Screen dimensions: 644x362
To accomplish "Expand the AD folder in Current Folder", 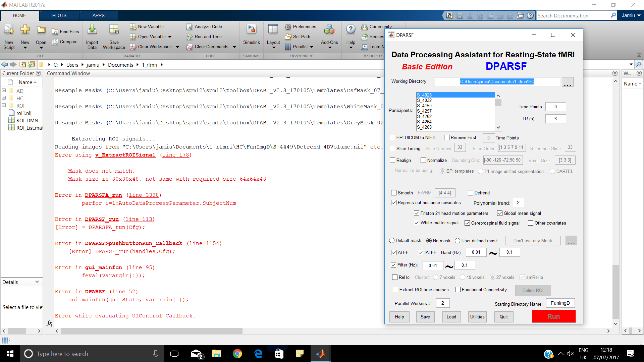I will point(4,90).
